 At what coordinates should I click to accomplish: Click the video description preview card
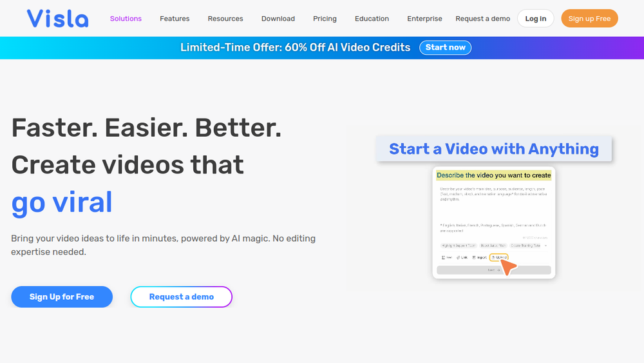pyautogui.click(x=494, y=222)
